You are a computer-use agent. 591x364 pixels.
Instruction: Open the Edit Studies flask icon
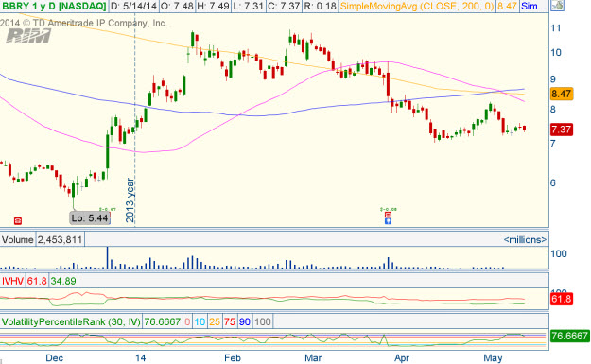click(x=558, y=6)
